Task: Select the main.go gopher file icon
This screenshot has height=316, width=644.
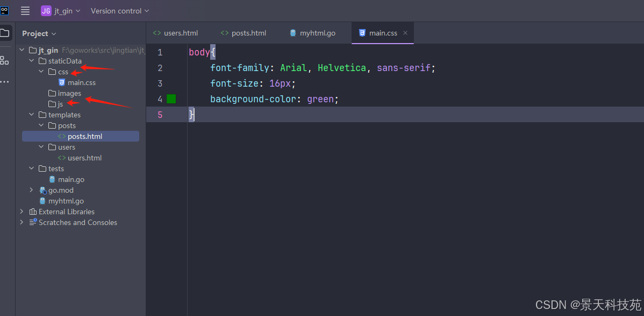Action: tap(52, 179)
